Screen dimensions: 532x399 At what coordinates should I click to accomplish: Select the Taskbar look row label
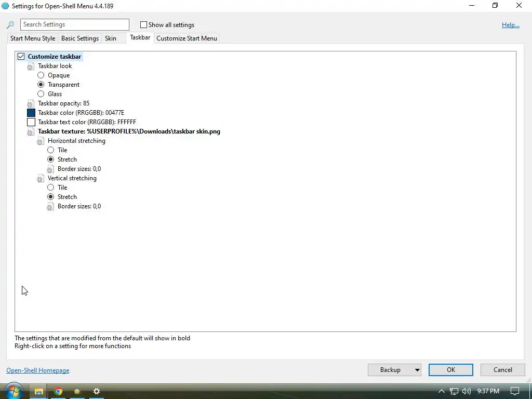[x=55, y=66]
